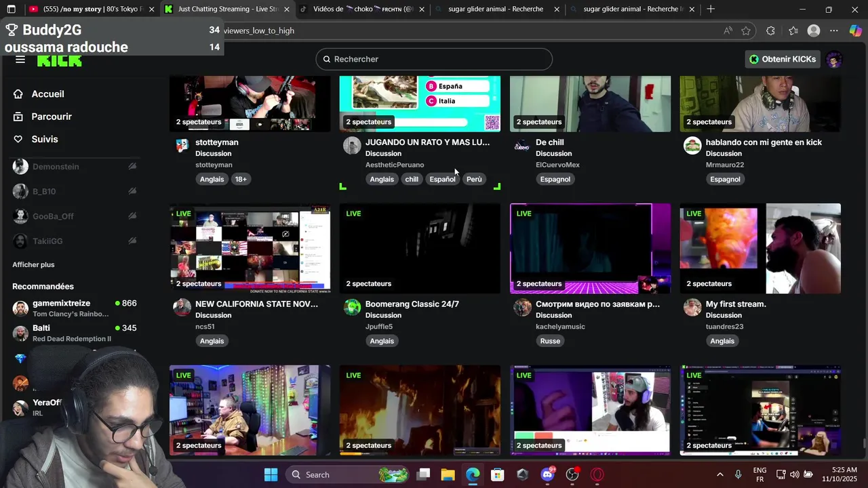The width and height of the screenshot is (868, 488).
Task: Open the Jpuffle5 channel avatar
Action: [352, 307]
